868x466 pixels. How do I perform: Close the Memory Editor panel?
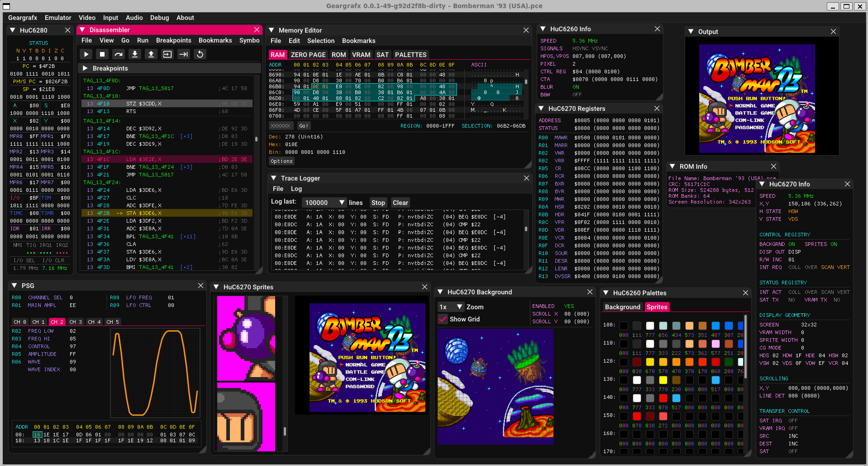526,30
